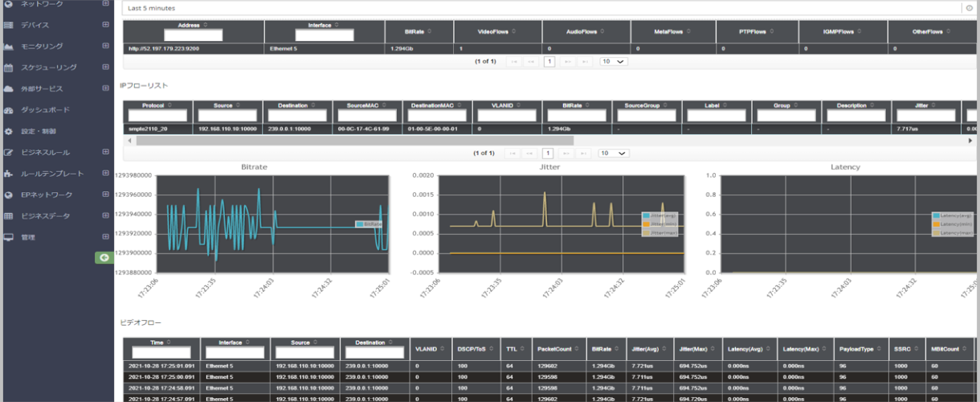
Task: Open rows-per-page dropdown under IPフローリスト table
Action: pyautogui.click(x=613, y=153)
